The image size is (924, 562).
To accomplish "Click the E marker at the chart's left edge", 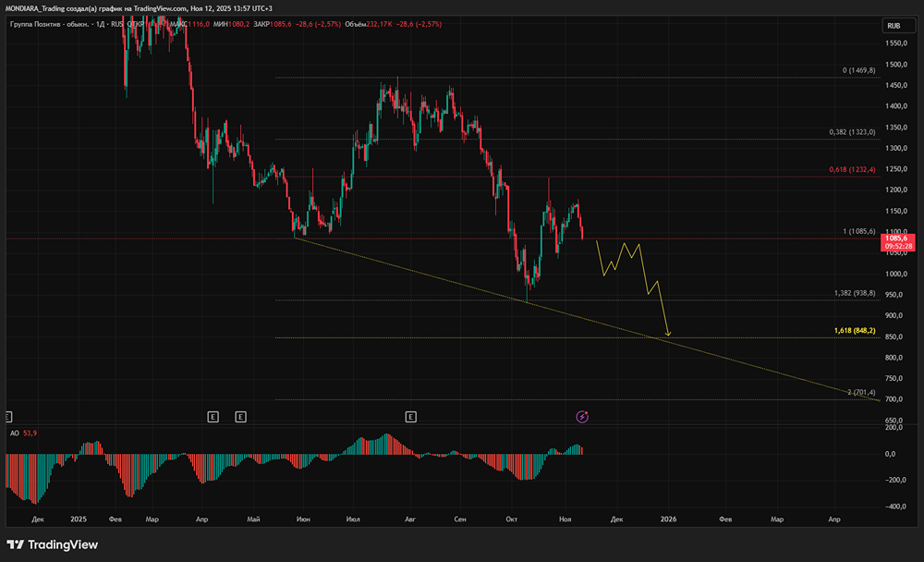I will (9, 417).
